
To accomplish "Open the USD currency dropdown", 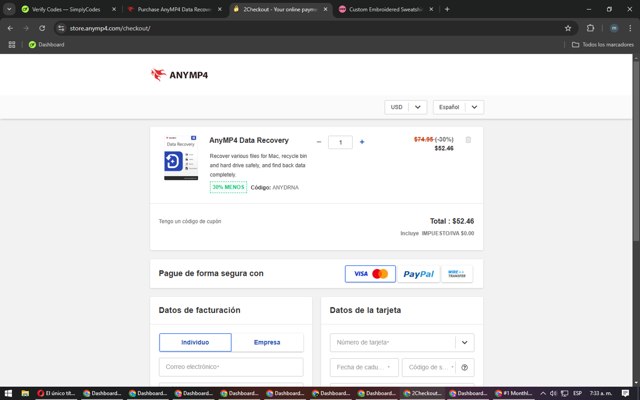I will tap(405, 107).
